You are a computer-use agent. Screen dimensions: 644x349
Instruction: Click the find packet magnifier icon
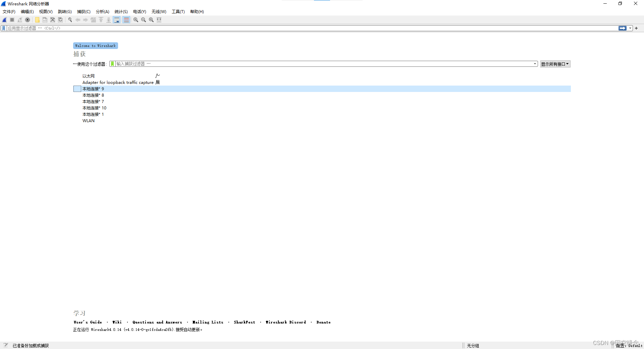(x=70, y=20)
